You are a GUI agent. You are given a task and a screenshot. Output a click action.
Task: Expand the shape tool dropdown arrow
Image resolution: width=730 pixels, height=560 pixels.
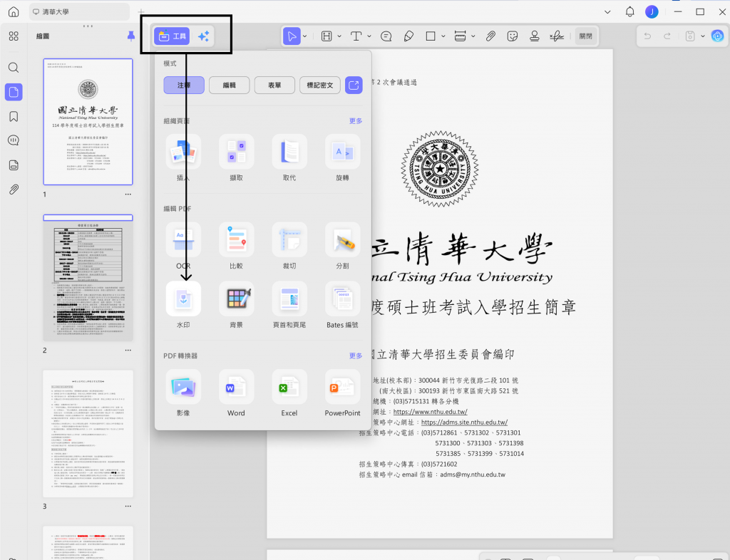tap(443, 36)
